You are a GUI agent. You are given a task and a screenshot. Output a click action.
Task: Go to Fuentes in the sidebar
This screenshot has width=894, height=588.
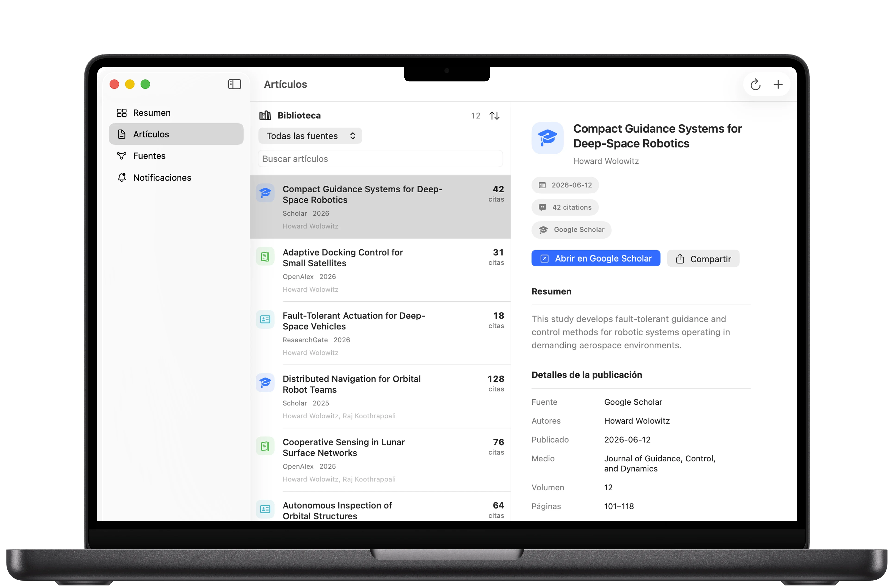pos(176,156)
